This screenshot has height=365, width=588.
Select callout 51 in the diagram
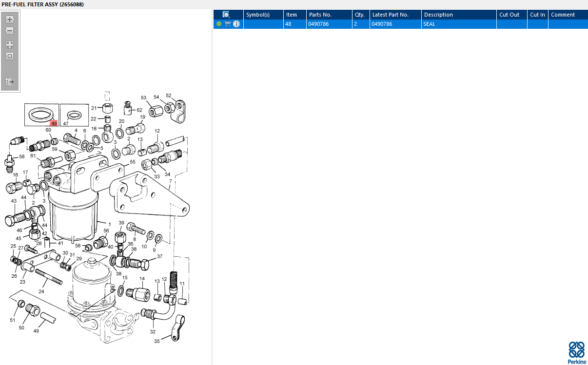[x=13, y=320]
